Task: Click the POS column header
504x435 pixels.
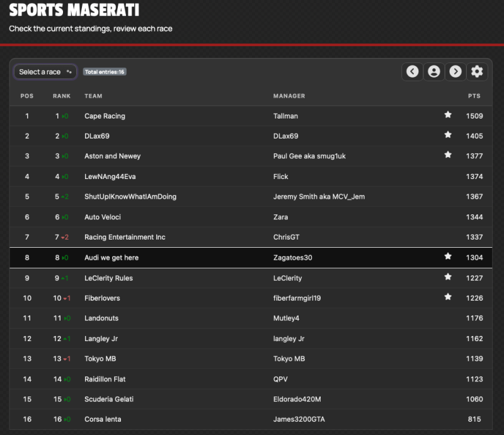Action: pyautogui.click(x=27, y=96)
